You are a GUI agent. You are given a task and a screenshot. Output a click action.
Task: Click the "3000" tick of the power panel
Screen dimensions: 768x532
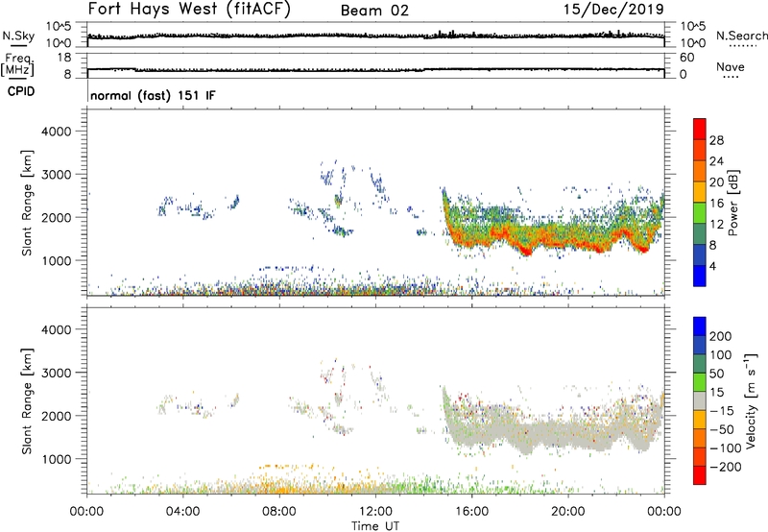(x=57, y=175)
